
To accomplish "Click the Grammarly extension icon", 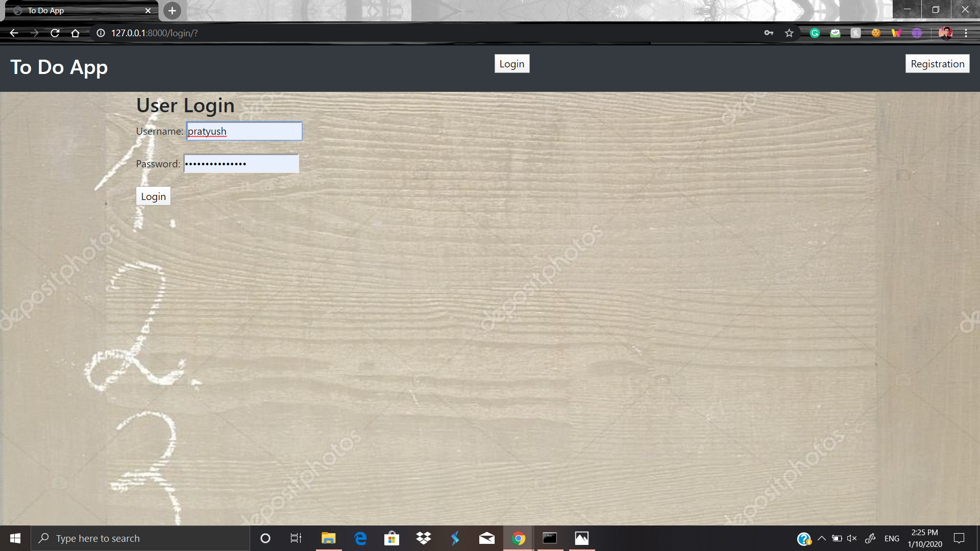I will (x=815, y=33).
